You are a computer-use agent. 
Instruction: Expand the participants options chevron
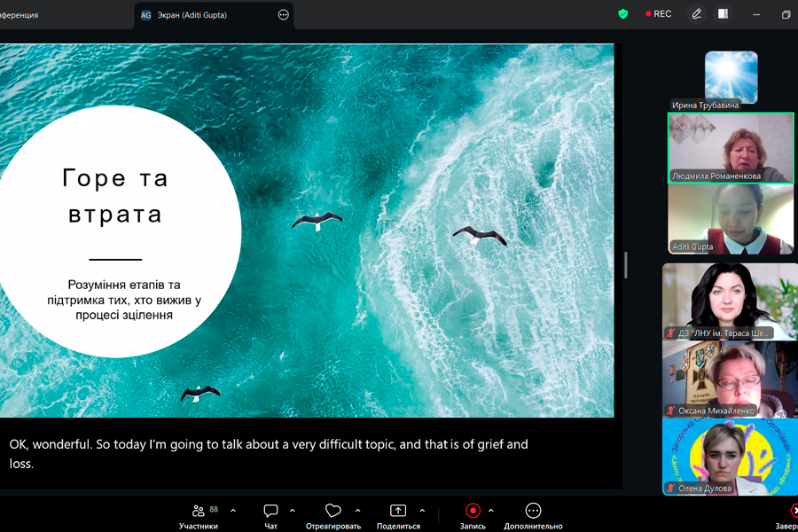(x=233, y=510)
